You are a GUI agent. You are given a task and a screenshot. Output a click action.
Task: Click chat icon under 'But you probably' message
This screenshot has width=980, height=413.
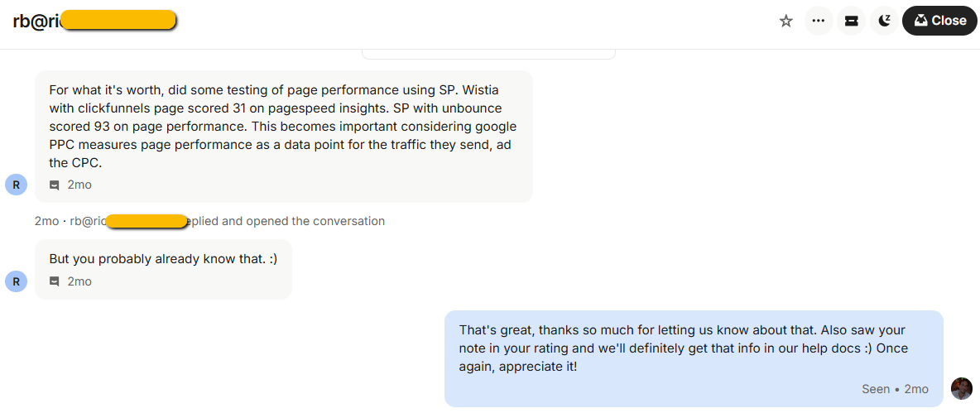pyautogui.click(x=55, y=282)
